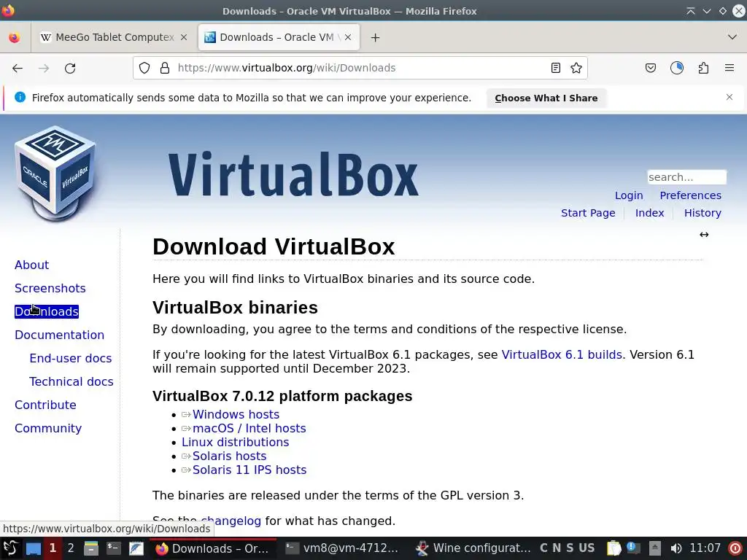This screenshot has height=560, width=747.
Task: Open Screenshots in the sidebar
Action: coord(50,288)
